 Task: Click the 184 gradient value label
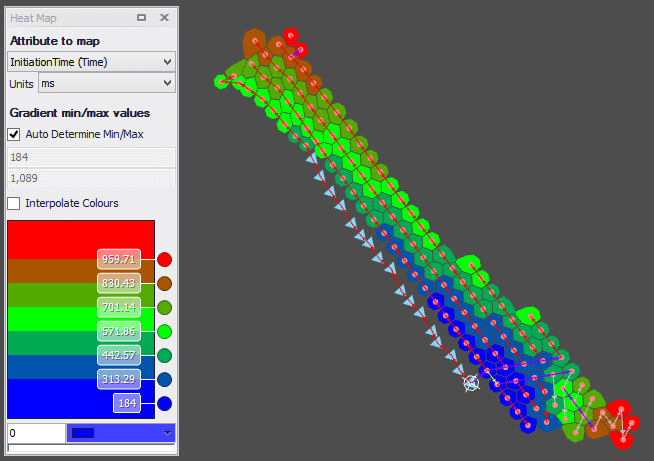pos(127,403)
